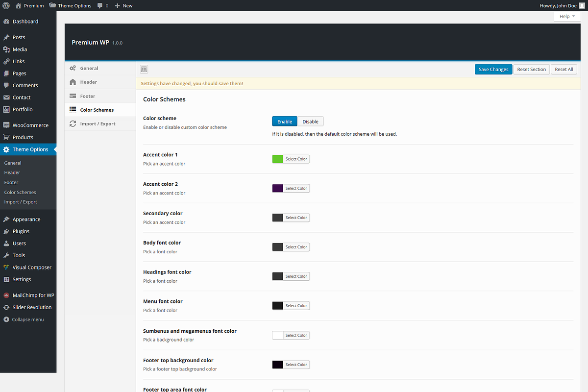Click the Users person icon
588x392 pixels.
point(6,244)
